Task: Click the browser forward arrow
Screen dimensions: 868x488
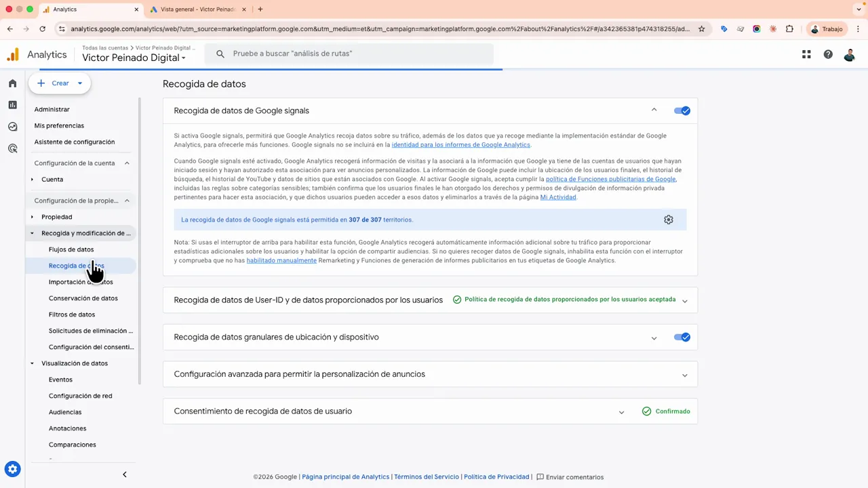Action: [x=26, y=29]
